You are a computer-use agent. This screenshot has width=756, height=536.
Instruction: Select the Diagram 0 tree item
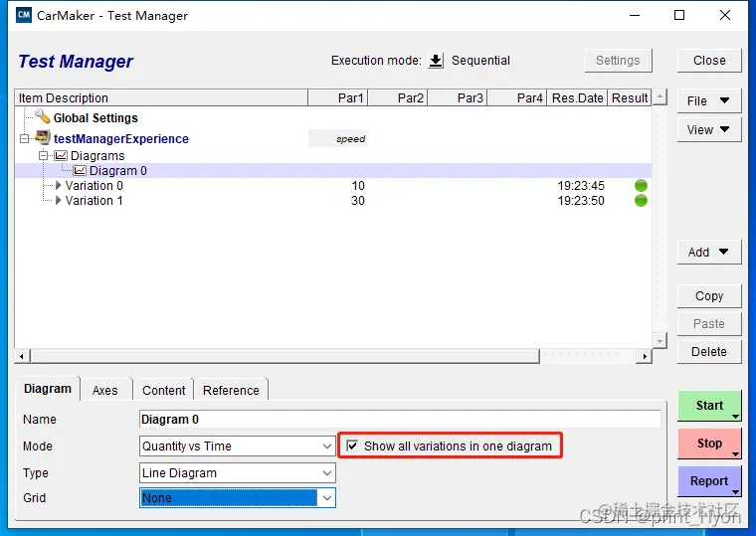(x=118, y=171)
